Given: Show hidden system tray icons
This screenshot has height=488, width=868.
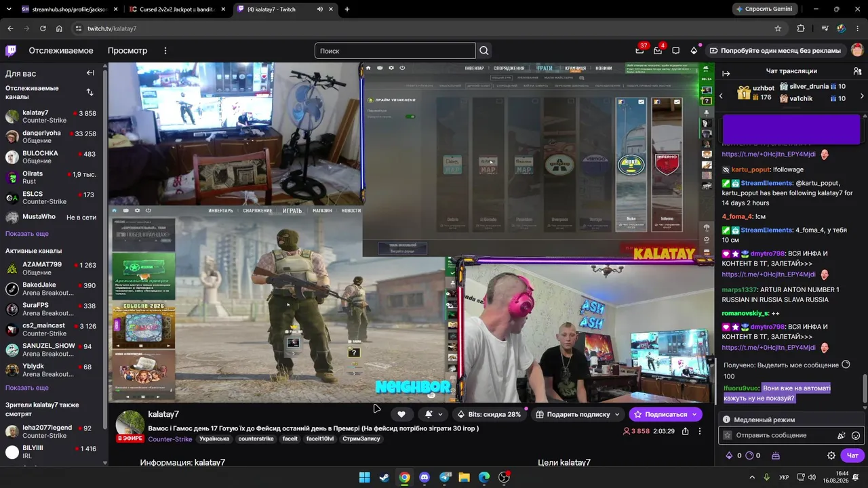Looking at the screenshot, I should click(751, 477).
